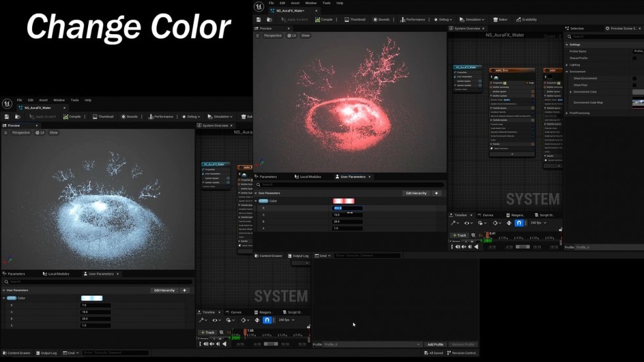Click play-reverse icon in blue window timeline
Screen dimensions: 644x362
click(224, 344)
